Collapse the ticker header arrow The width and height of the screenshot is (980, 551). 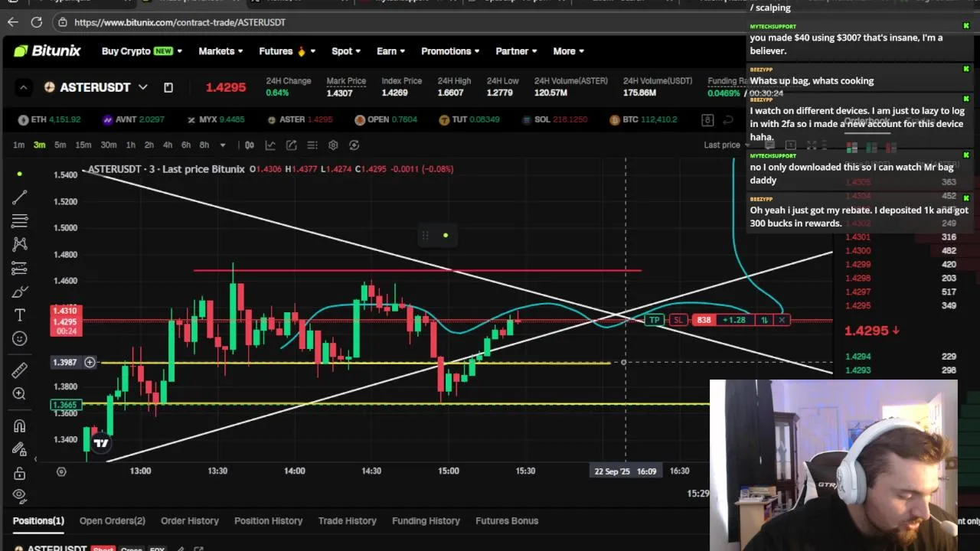[x=23, y=87]
